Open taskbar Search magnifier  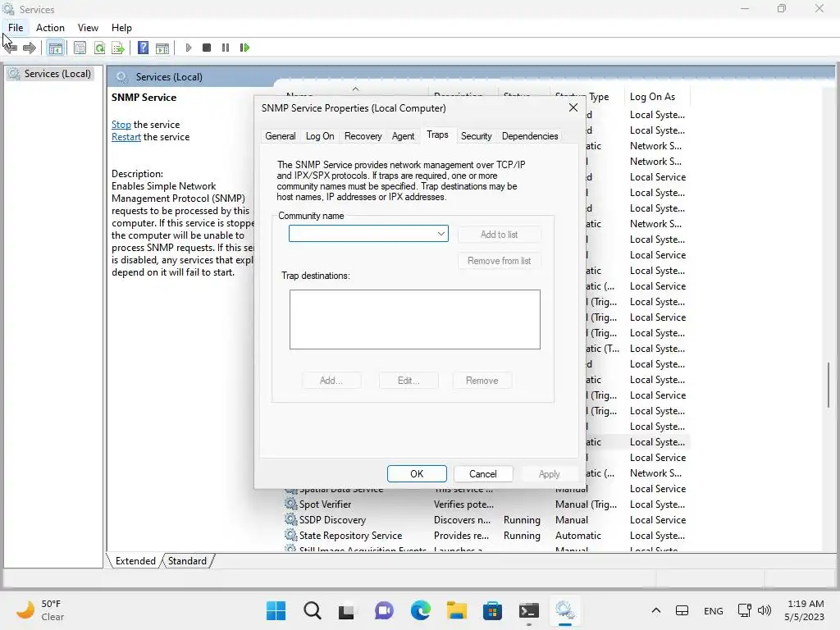313,610
